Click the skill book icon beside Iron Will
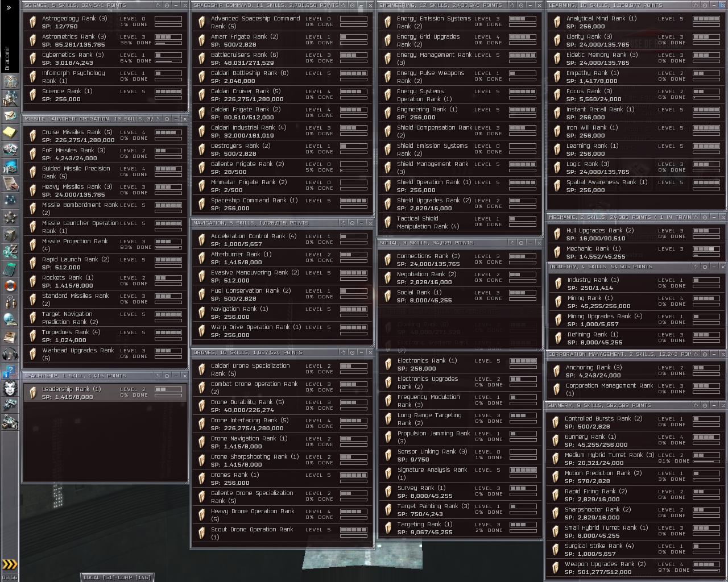Screen dimensions: 728x582 pyautogui.click(x=557, y=131)
